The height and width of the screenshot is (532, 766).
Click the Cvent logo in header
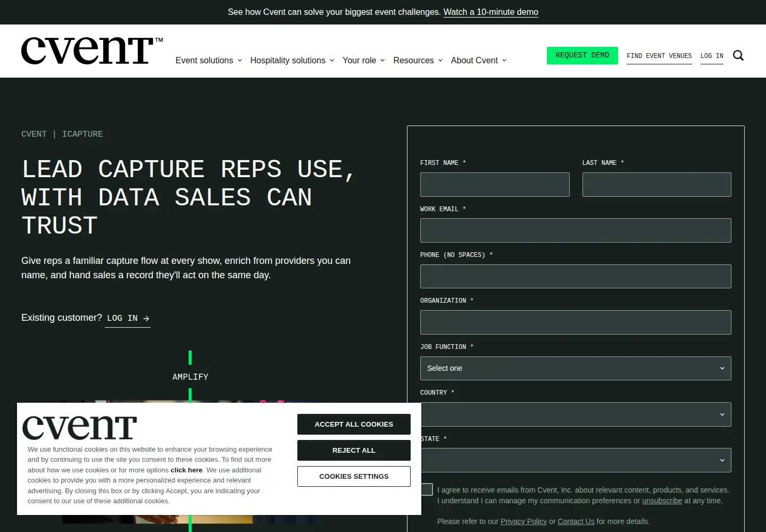92,51
